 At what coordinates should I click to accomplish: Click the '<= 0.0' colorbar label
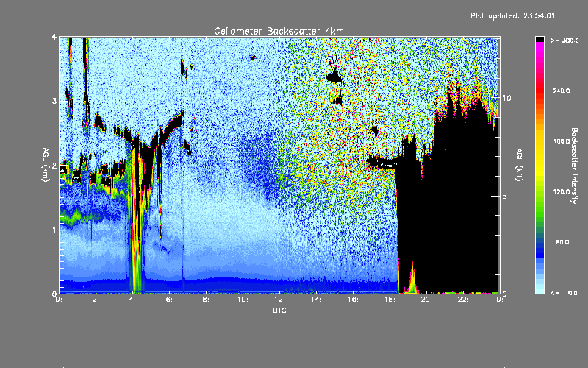click(564, 293)
